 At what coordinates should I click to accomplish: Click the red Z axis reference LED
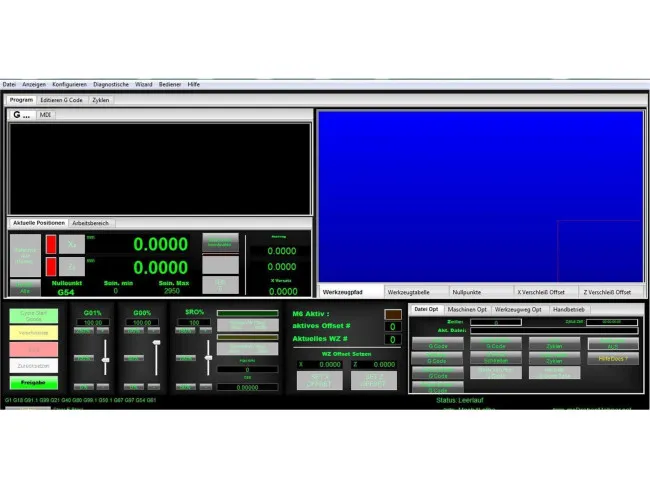[51, 267]
